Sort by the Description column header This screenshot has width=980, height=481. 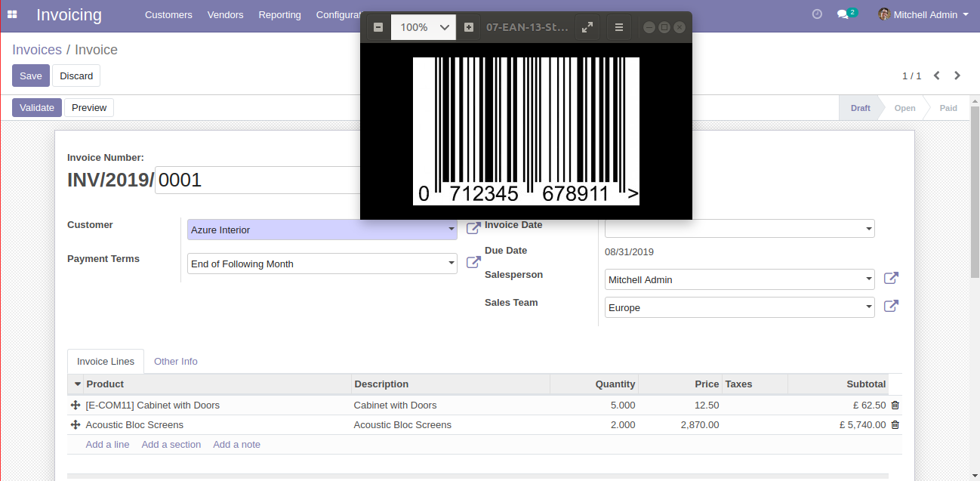pos(451,384)
